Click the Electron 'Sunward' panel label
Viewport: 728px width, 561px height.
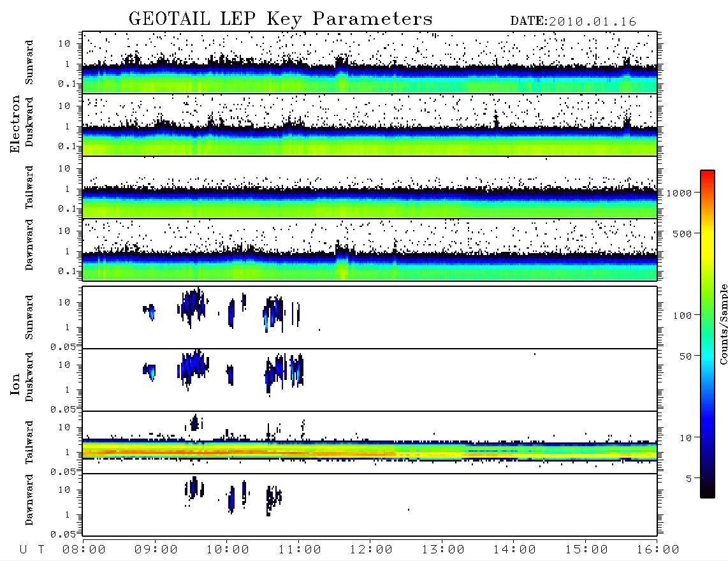pos(29,62)
